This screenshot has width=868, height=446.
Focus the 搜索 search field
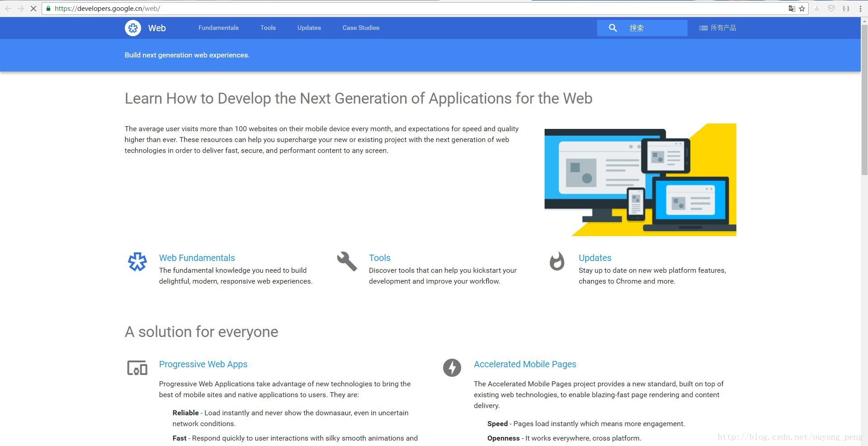pos(642,28)
